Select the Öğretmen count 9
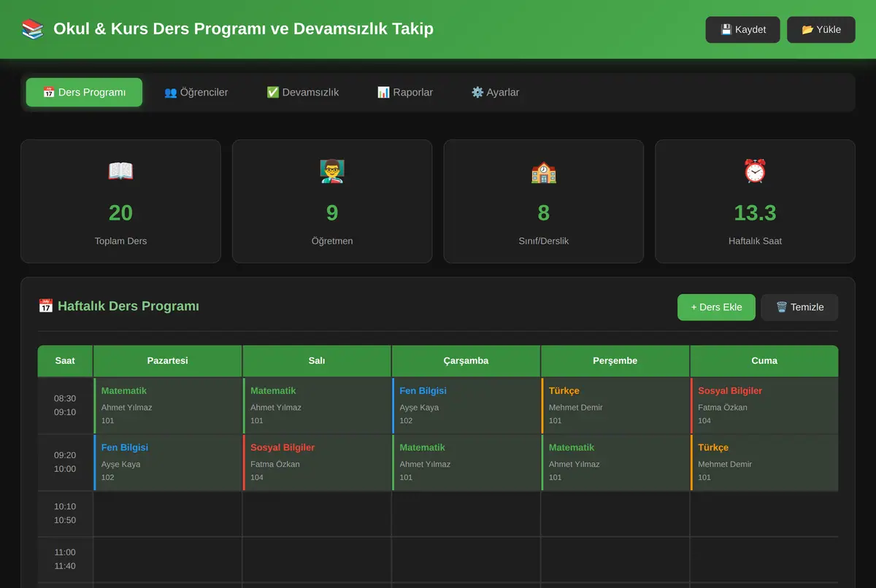Viewport: 876px width, 588px height. 332,213
